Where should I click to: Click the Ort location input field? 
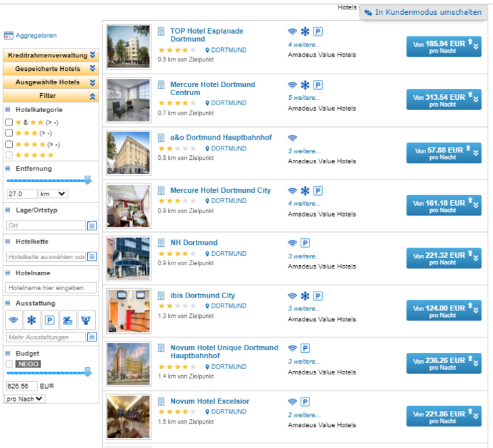coord(46,225)
